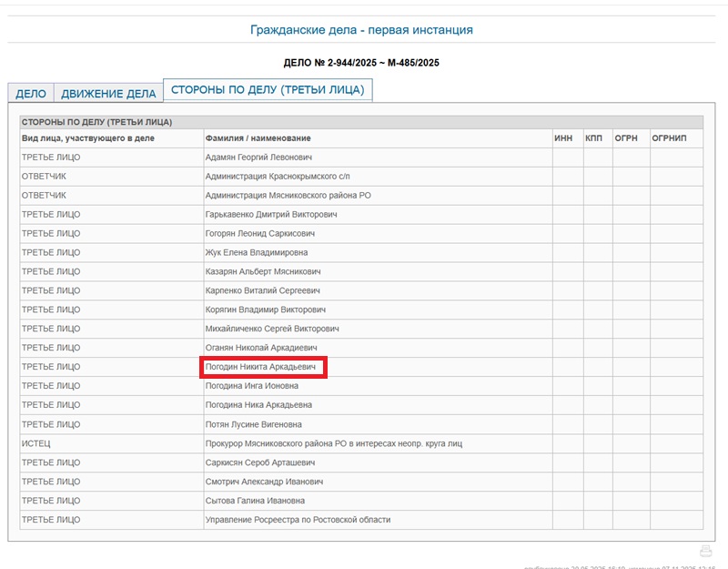This screenshot has height=569, width=728.
Task: Click the printer icon below the table
Action: tap(704, 551)
